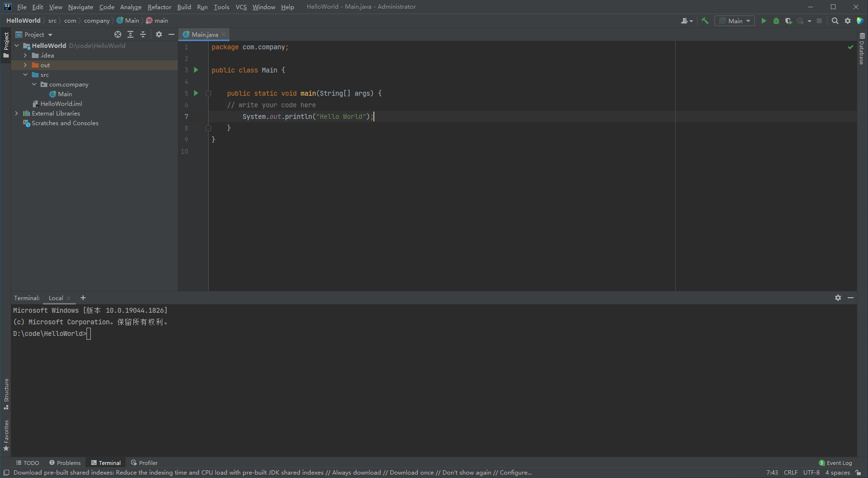Click 7:43 cursor position in status bar
868x478 pixels.
pos(772,473)
